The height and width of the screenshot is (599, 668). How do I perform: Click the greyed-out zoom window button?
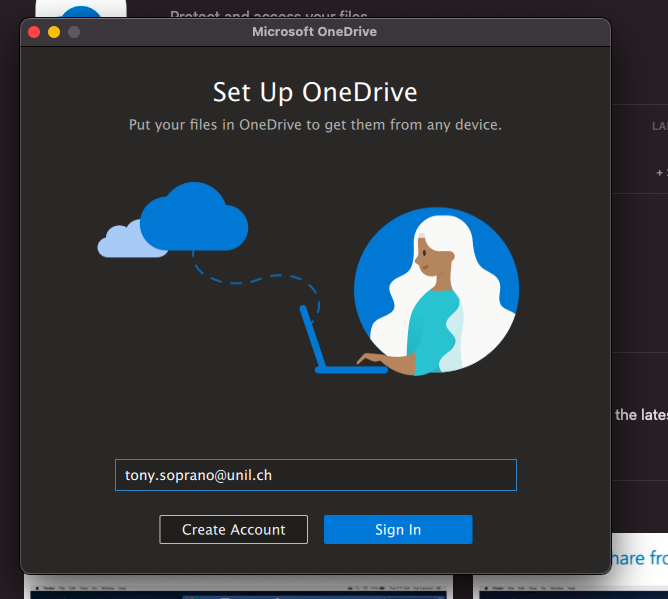pos(74,32)
